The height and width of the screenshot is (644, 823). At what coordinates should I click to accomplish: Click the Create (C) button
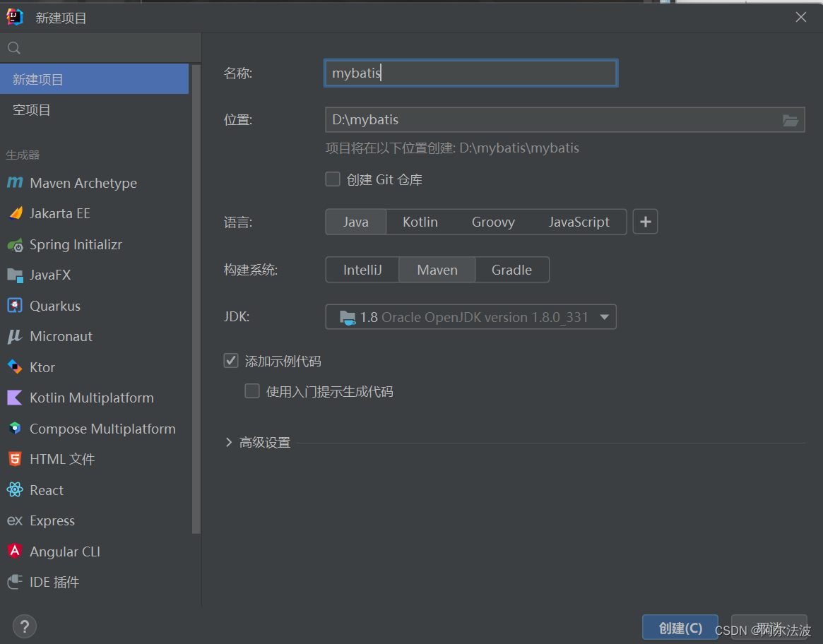coord(680,628)
